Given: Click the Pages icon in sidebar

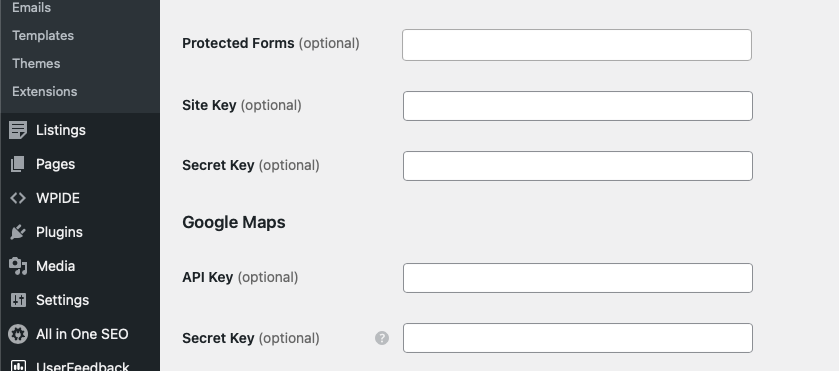Looking at the screenshot, I should [18, 164].
